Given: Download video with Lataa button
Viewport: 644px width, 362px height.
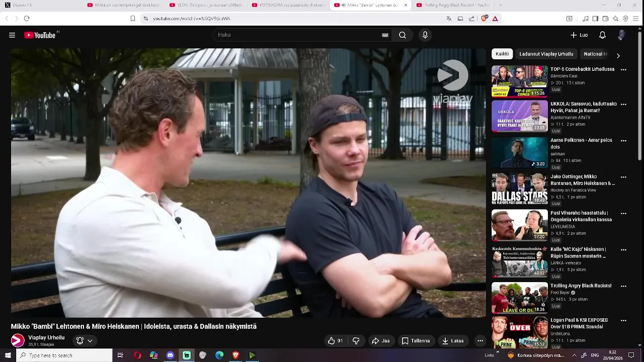Looking at the screenshot, I should (x=453, y=341).
